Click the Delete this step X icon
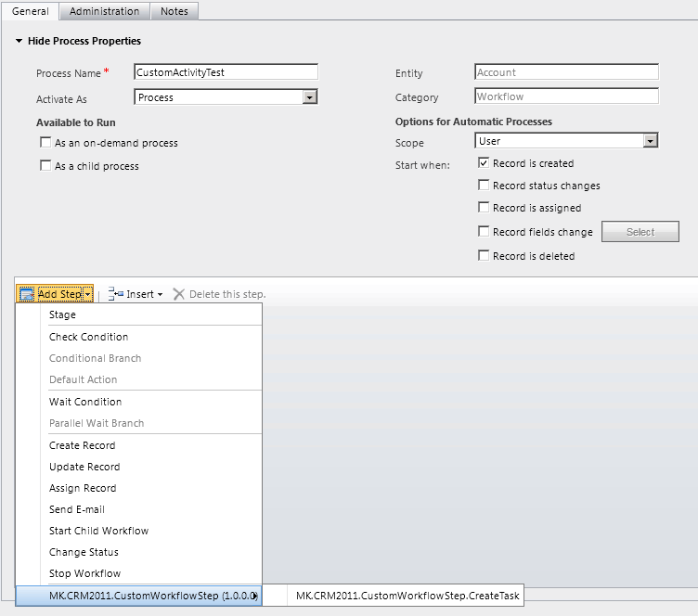The height and width of the screenshot is (616, 698). click(178, 294)
